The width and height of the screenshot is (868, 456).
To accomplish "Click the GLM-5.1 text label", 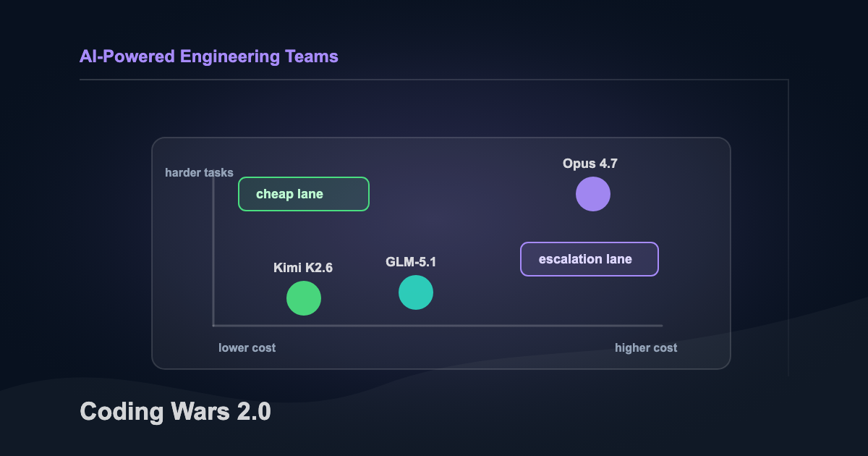I will tap(411, 262).
